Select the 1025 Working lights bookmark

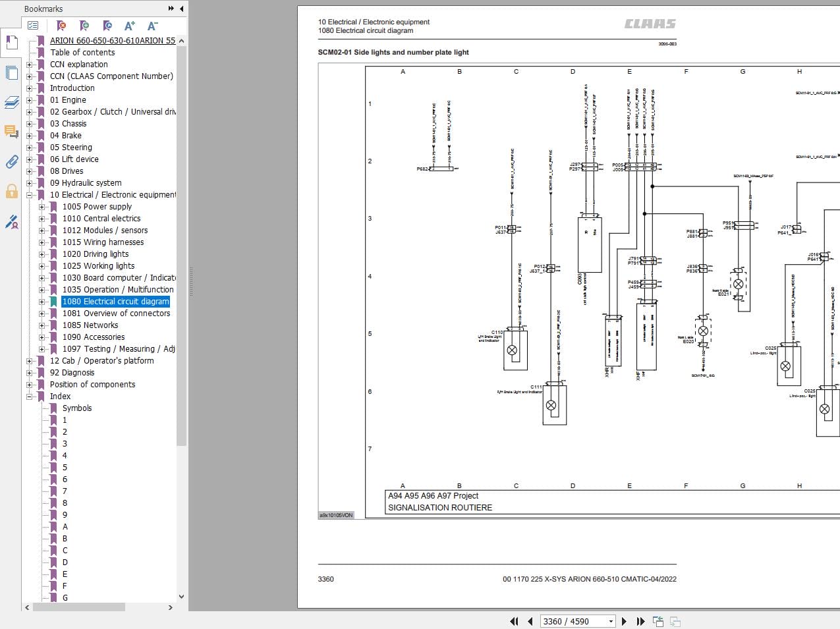click(x=98, y=266)
